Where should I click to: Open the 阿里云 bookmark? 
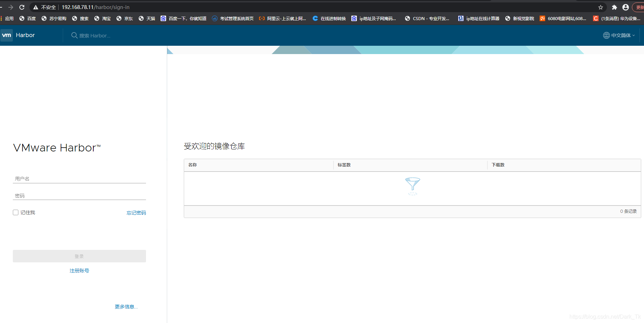283,19
